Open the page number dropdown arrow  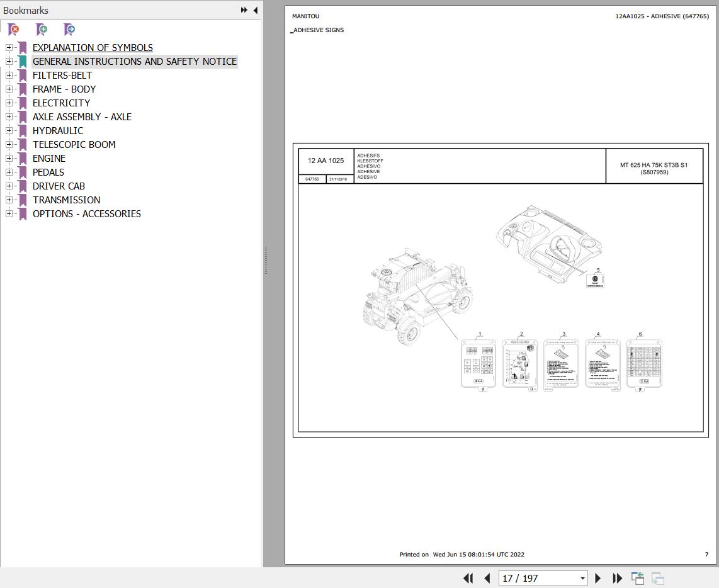pyautogui.click(x=582, y=579)
